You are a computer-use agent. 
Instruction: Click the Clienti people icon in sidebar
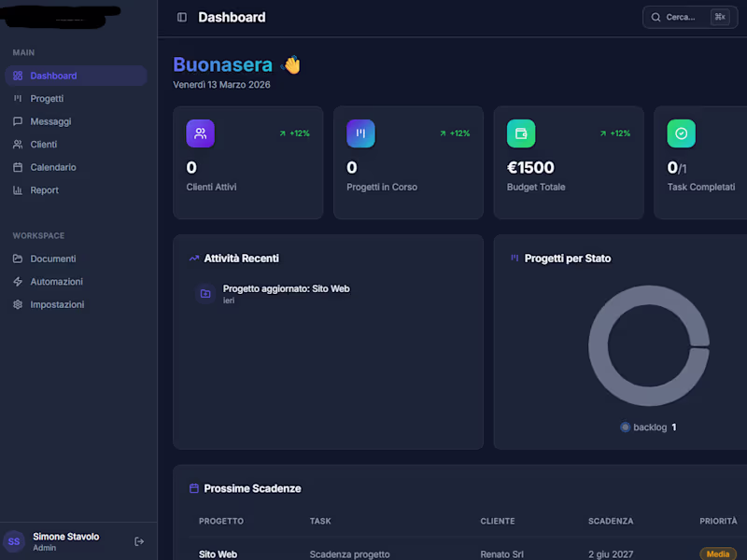point(18,145)
